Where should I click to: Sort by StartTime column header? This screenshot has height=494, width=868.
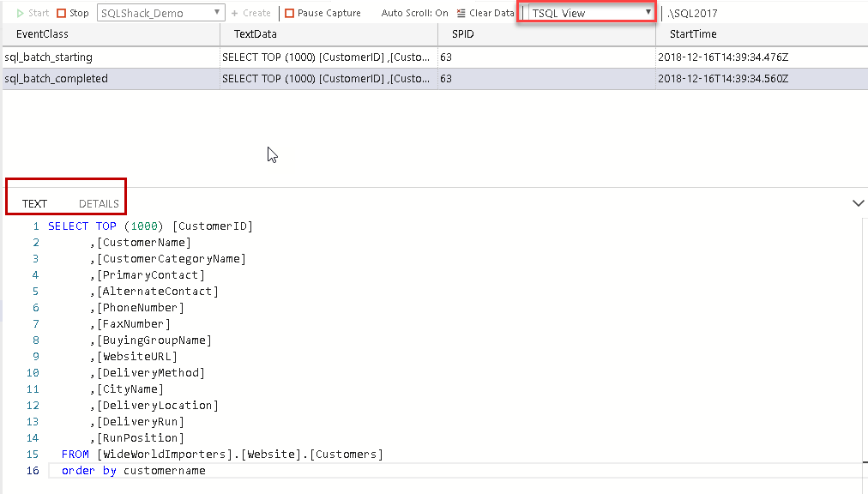coord(693,33)
